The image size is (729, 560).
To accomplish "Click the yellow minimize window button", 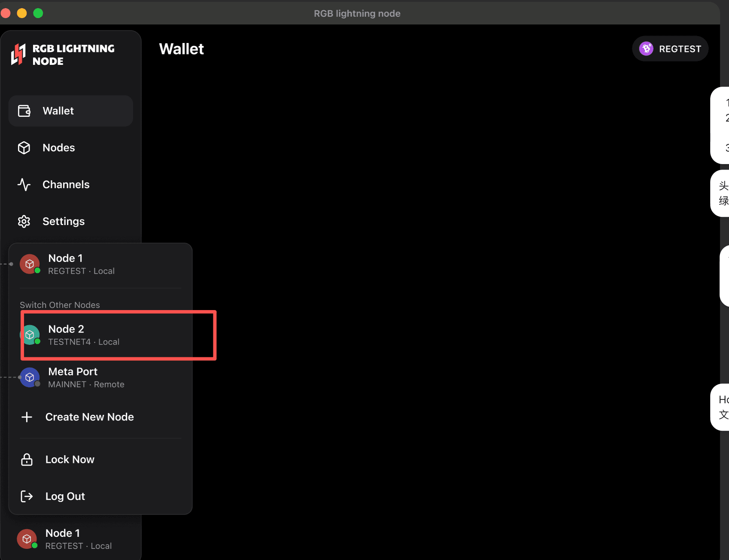I will pyautogui.click(x=22, y=13).
